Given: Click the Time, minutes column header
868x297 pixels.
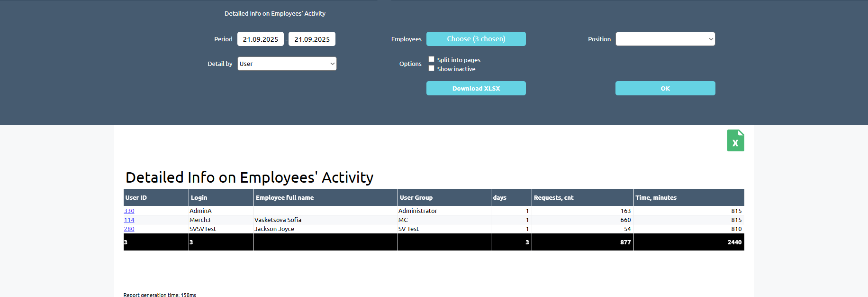Looking at the screenshot, I should (x=656, y=198).
